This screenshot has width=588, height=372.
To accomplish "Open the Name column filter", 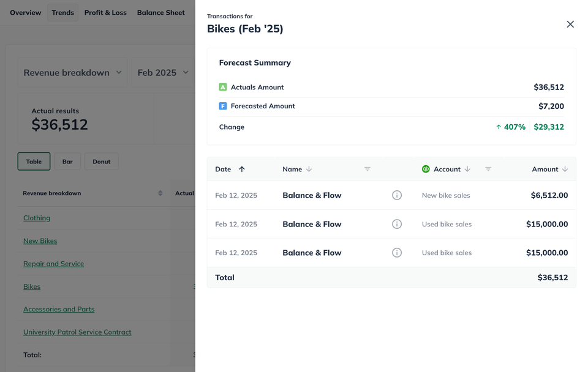I will (x=367, y=169).
